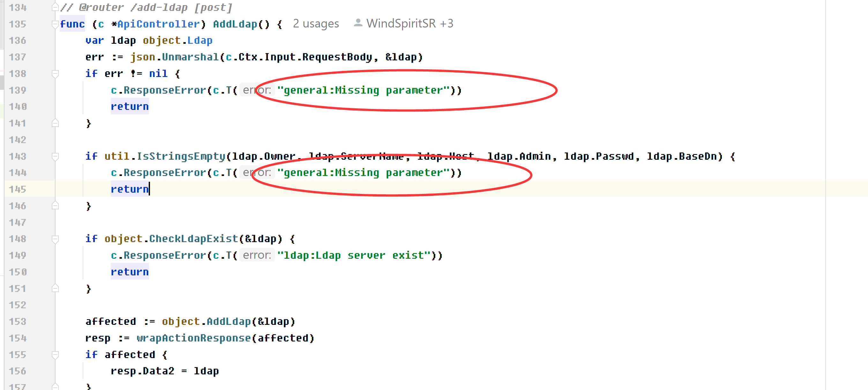This screenshot has height=390, width=868.
Task: Click line number 145 in the gutter
Action: point(18,189)
